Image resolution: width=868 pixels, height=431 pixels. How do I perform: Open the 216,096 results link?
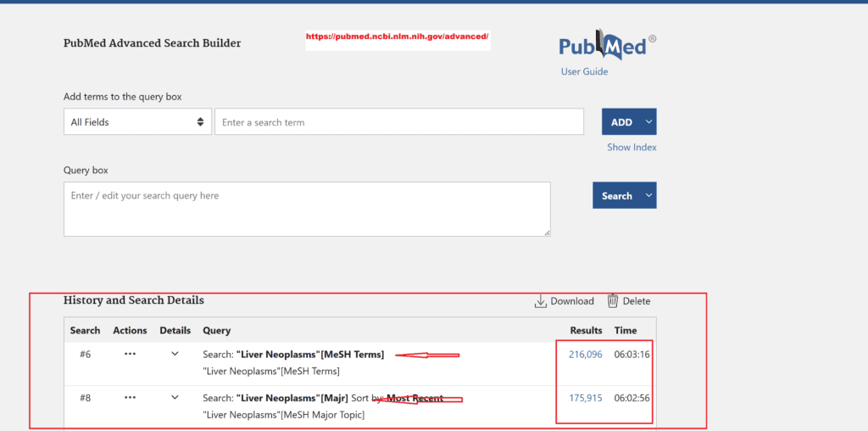coord(586,355)
